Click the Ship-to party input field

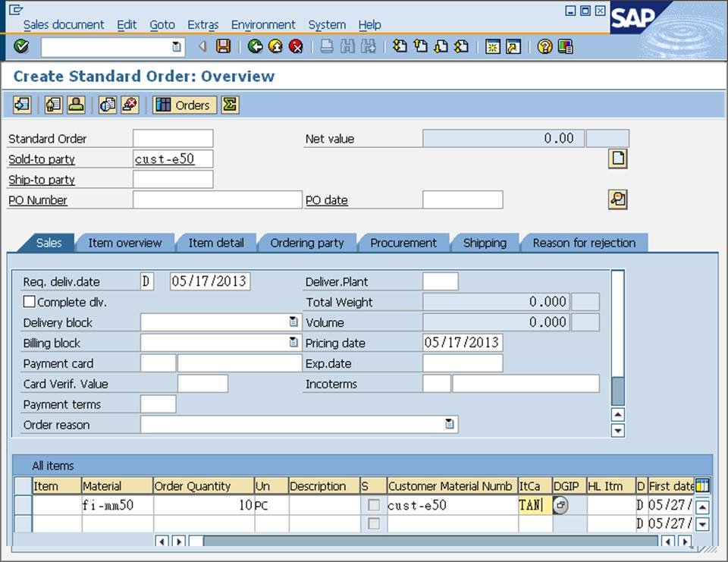[x=173, y=179]
